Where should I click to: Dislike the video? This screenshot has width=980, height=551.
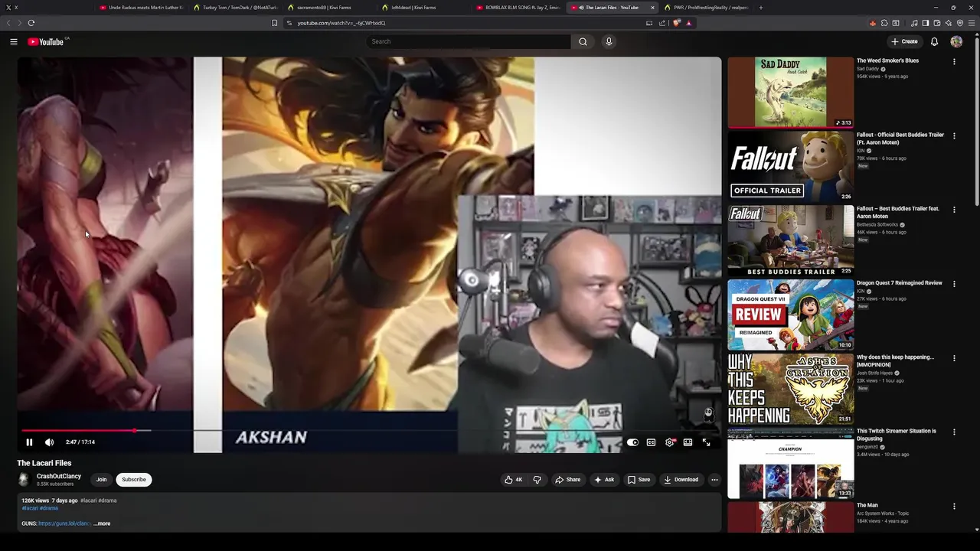pyautogui.click(x=537, y=480)
